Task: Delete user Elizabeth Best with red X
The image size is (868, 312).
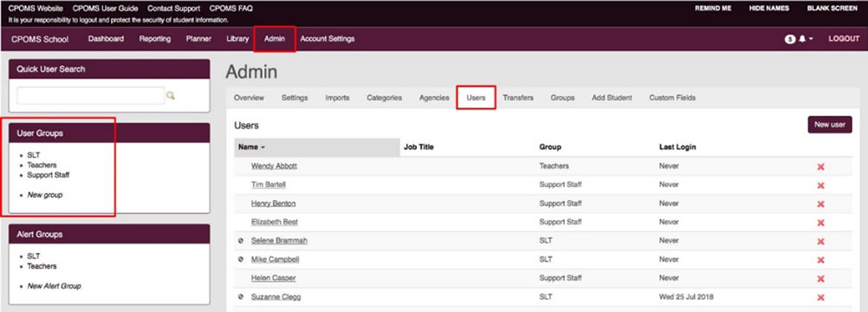Action: 820,223
